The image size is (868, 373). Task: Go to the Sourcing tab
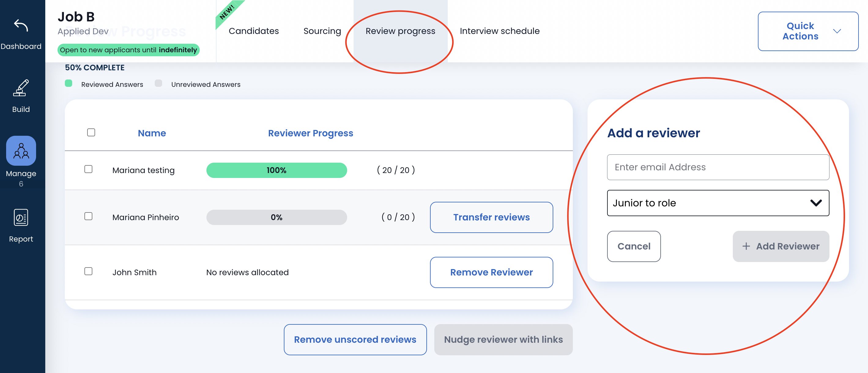[x=322, y=31]
